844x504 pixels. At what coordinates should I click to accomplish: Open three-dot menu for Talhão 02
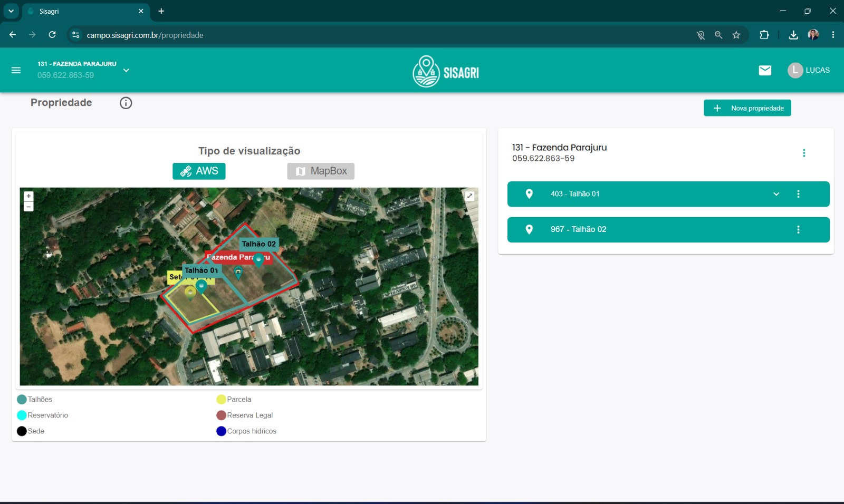point(798,229)
